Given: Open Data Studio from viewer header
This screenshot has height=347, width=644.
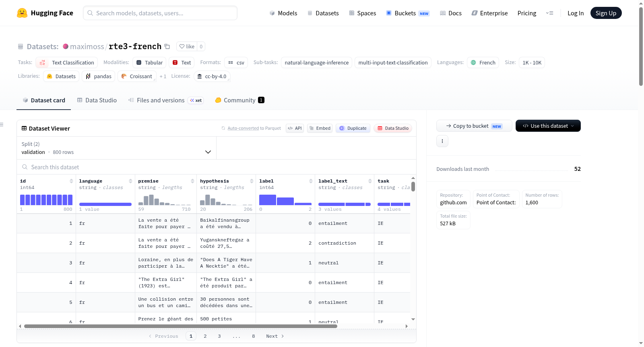Looking at the screenshot, I should pyautogui.click(x=393, y=128).
